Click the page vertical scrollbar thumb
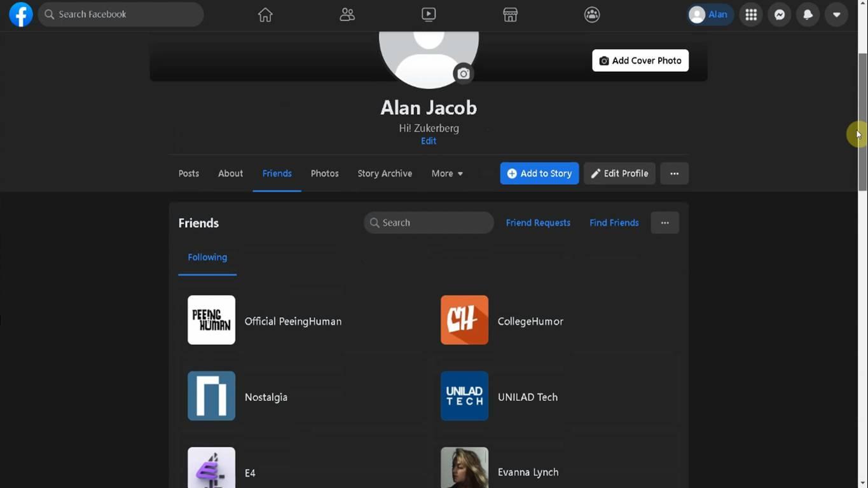 pyautogui.click(x=863, y=122)
